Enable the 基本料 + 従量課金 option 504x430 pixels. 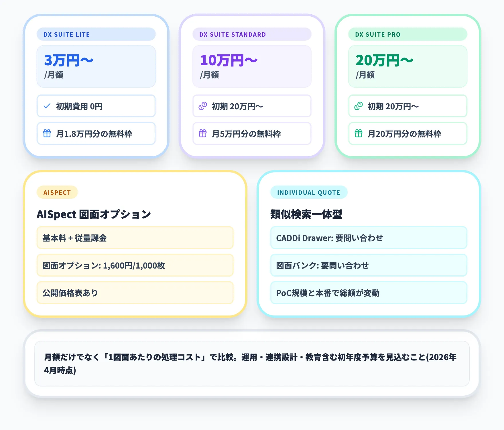tap(135, 238)
